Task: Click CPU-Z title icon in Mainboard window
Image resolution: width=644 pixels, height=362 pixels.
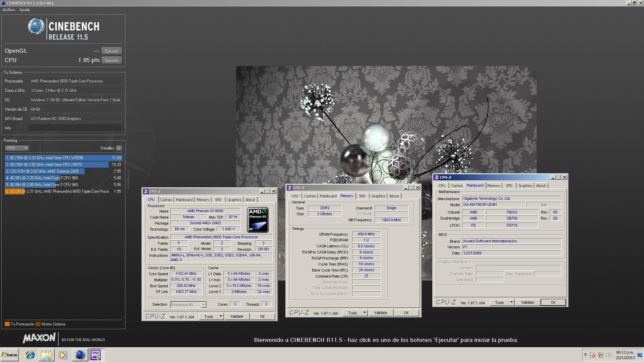Action: click(437, 177)
